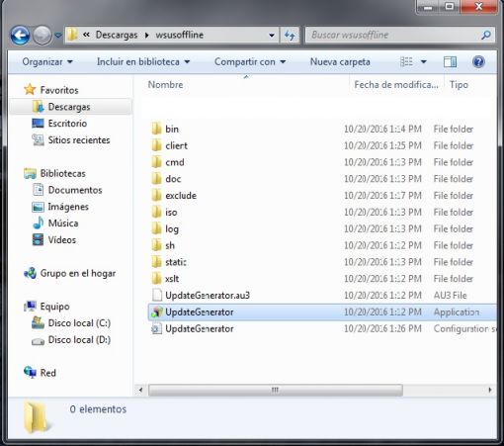Click the greyed Forward arrow button
The image size is (504, 446).
coord(42,36)
